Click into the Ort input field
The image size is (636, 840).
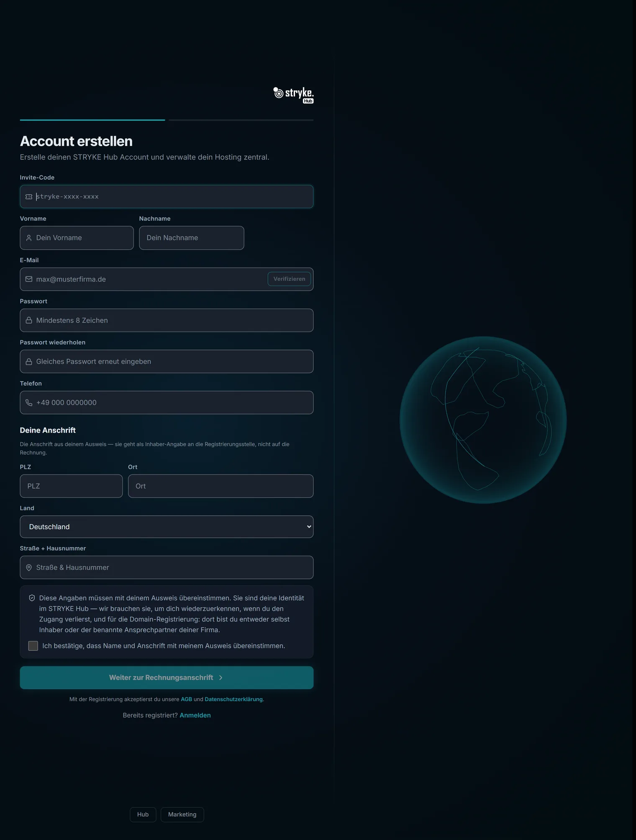click(x=221, y=486)
